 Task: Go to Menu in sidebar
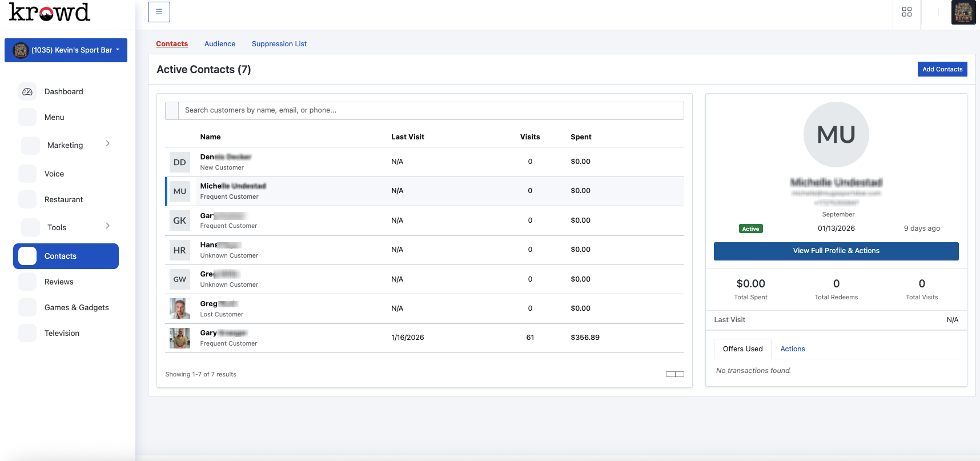pos(54,117)
